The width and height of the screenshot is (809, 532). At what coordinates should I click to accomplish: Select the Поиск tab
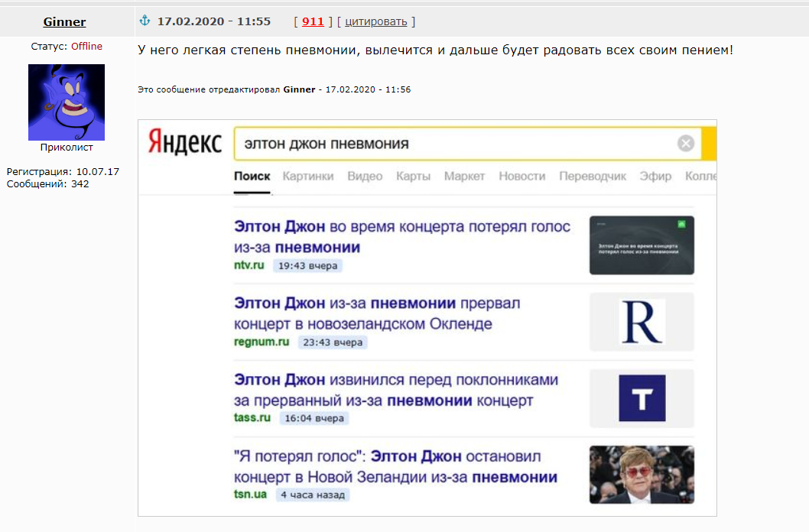(252, 177)
